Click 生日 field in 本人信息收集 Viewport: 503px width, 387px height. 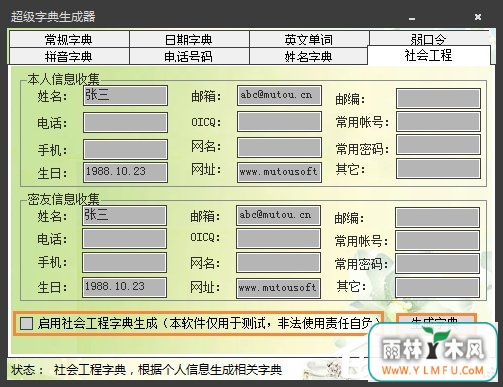(x=125, y=172)
